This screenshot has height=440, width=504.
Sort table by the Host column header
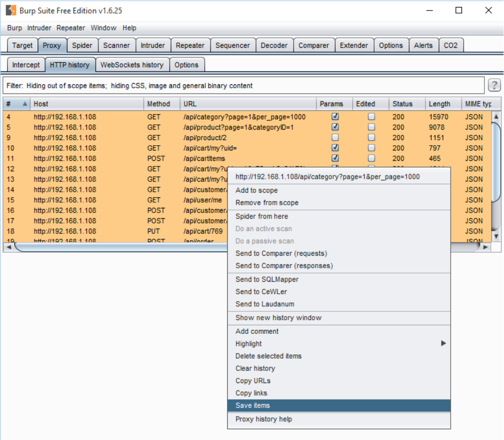tap(87, 104)
